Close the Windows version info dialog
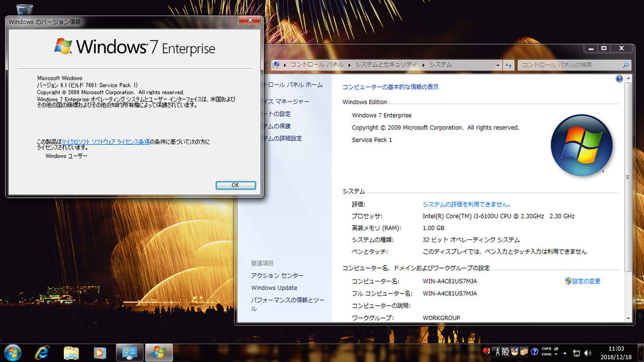 tap(249, 21)
